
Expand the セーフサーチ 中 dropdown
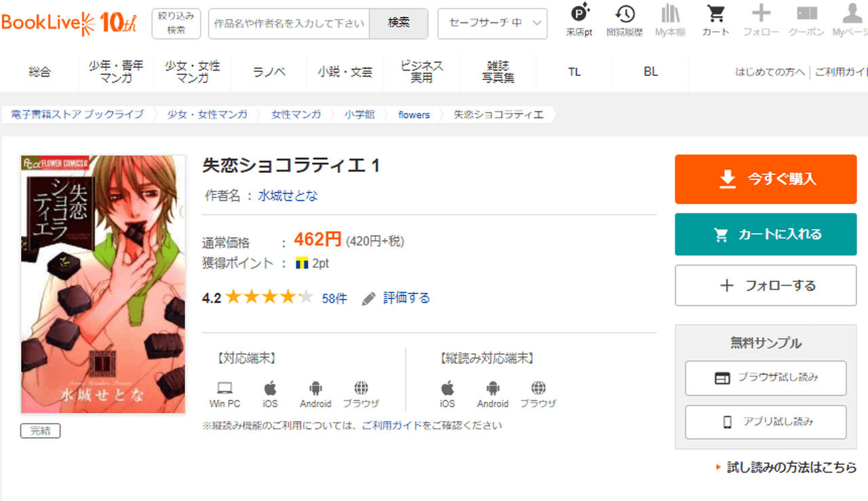(x=492, y=23)
